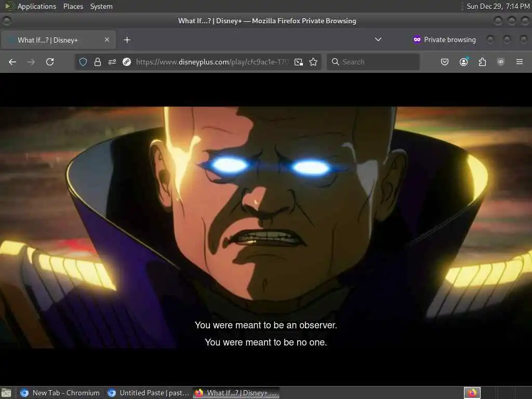Show site security padlock details
The width and height of the screenshot is (532, 399).
[98, 62]
